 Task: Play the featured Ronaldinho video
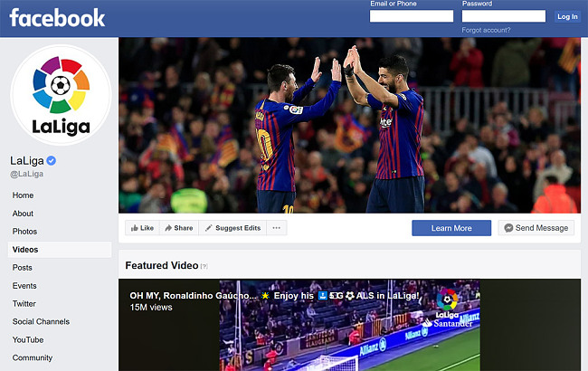pos(349,325)
